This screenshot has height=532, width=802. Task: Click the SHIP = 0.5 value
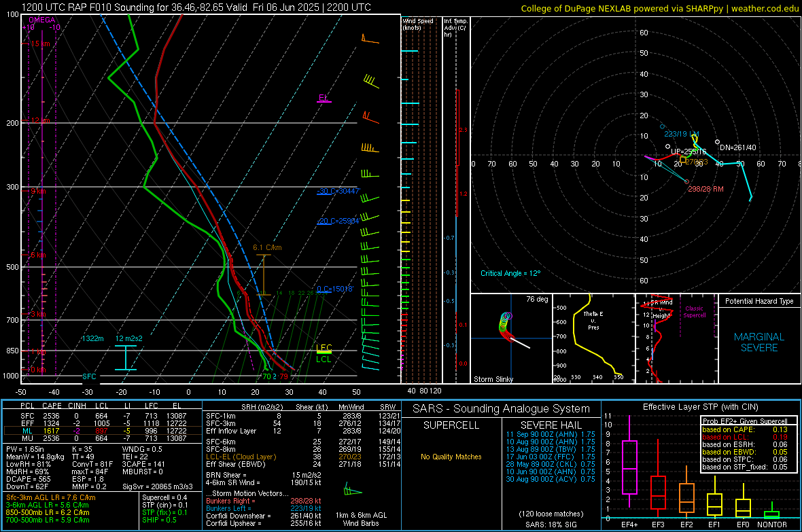point(160,520)
